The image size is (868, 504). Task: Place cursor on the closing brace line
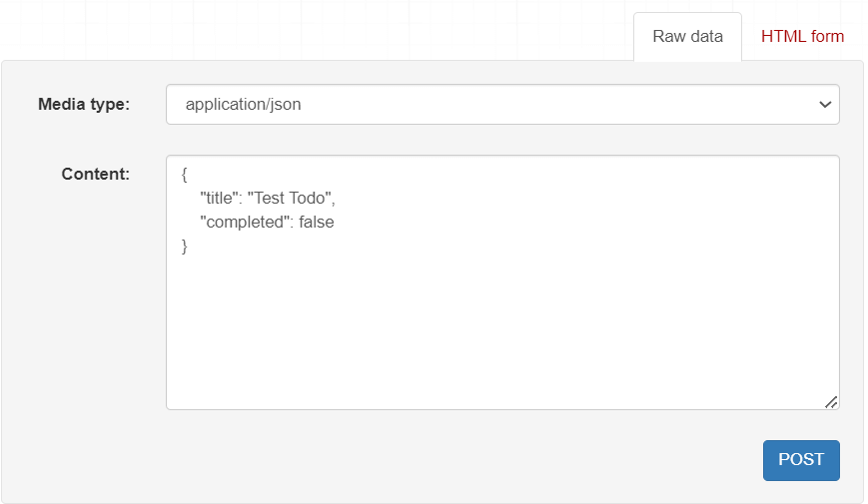tap(186, 247)
